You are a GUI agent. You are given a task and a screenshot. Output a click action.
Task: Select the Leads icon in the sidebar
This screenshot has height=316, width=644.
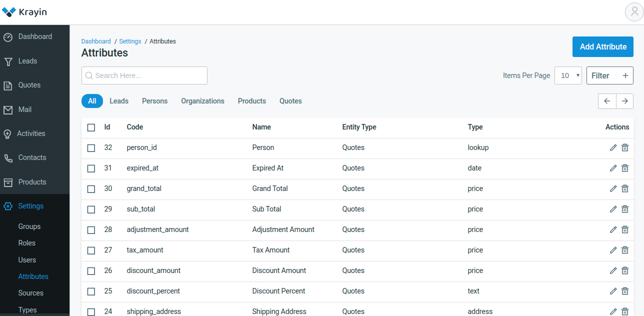click(x=8, y=61)
